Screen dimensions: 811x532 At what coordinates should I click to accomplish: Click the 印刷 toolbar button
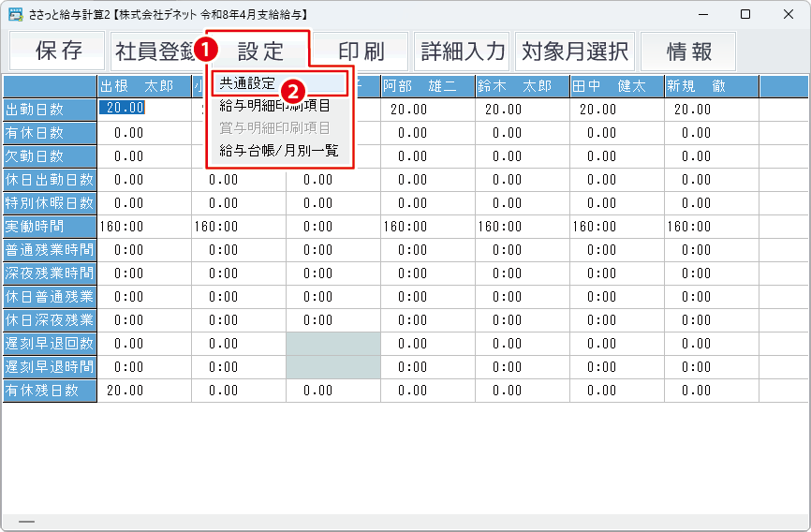pyautogui.click(x=361, y=52)
